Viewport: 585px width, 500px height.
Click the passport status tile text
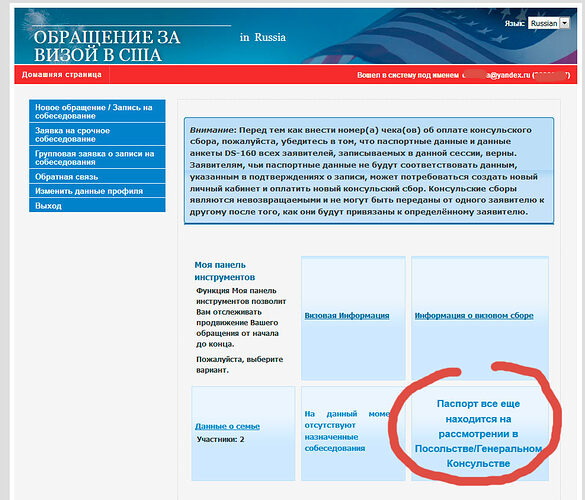(478, 434)
